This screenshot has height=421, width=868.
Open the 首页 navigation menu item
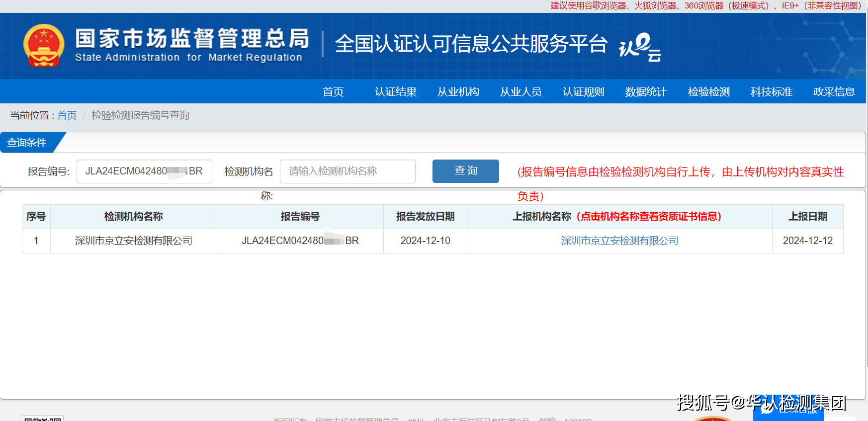333,92
